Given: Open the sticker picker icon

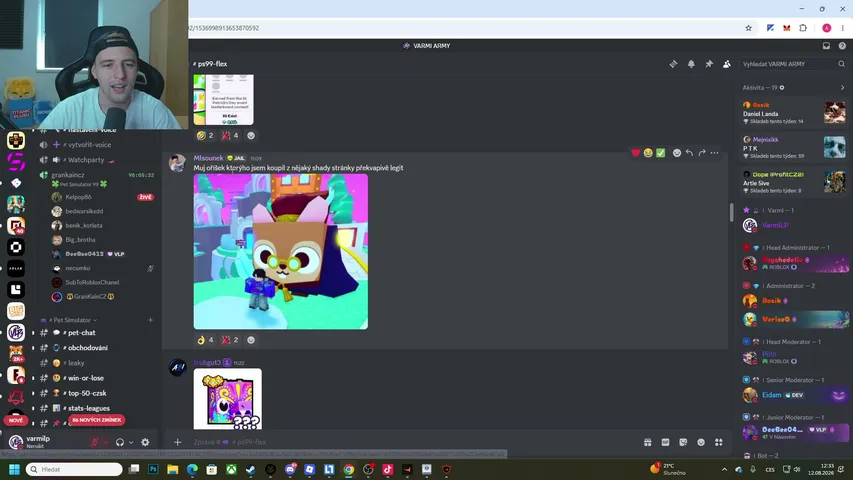Looking at the screenshot, I should [683, 442].
